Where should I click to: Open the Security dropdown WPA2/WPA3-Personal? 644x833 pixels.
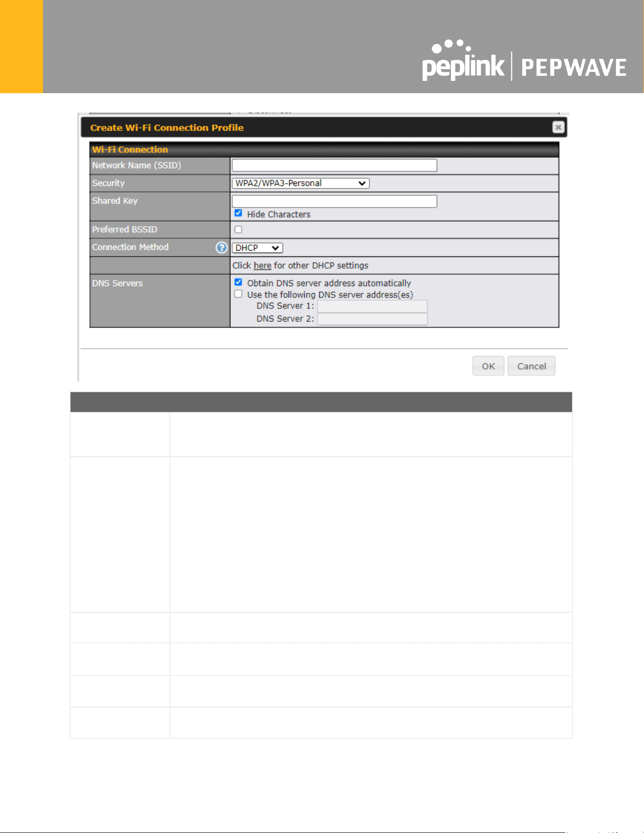click(x=300, y=183)
